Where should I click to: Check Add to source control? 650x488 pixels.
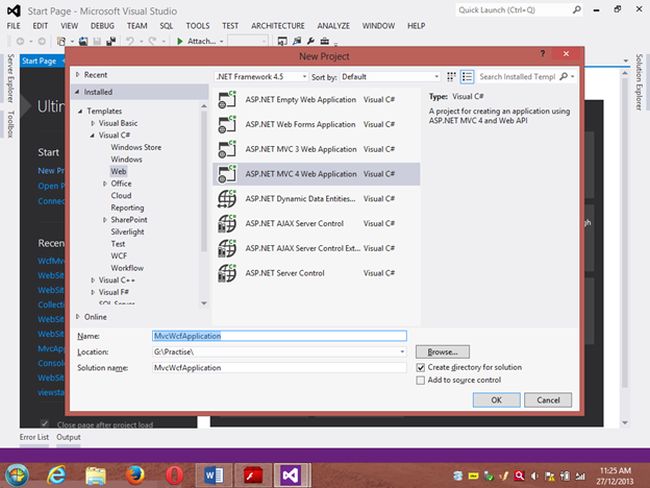click(420, 380)
